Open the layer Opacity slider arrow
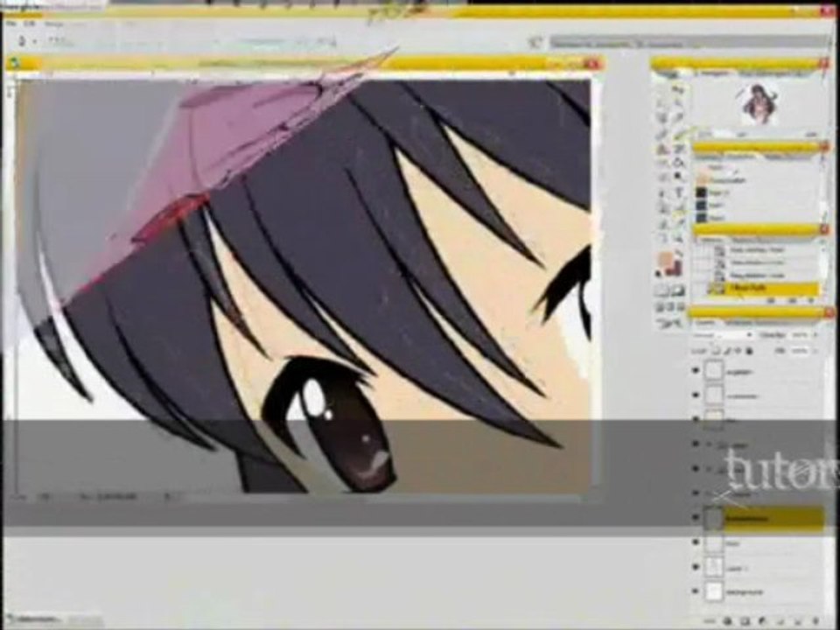Viewport: 840px width, 630px height. (815, 335)
